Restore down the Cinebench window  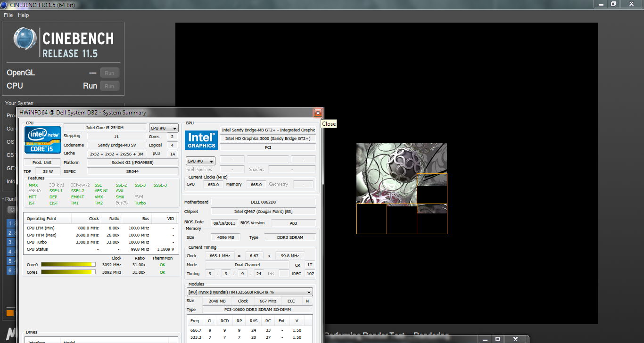(613, 3)
